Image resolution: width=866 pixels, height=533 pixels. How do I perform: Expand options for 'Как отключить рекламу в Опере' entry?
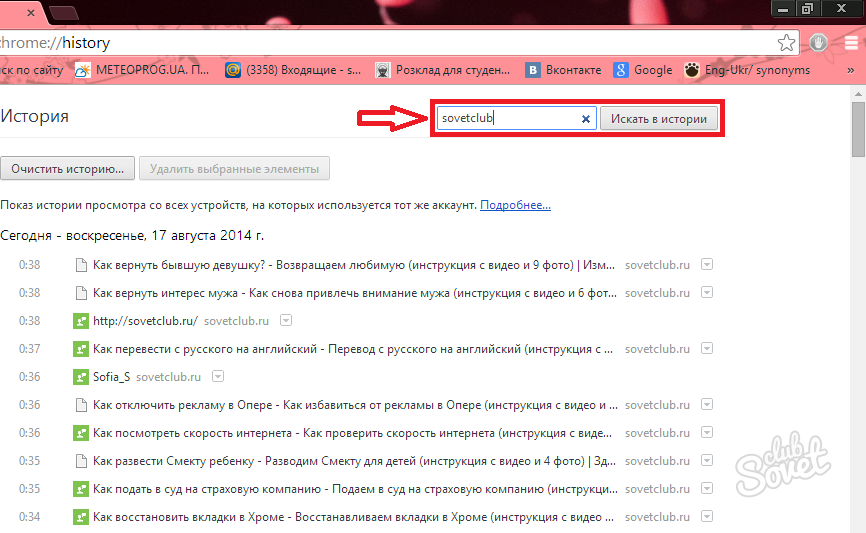[x=707, y=405]
